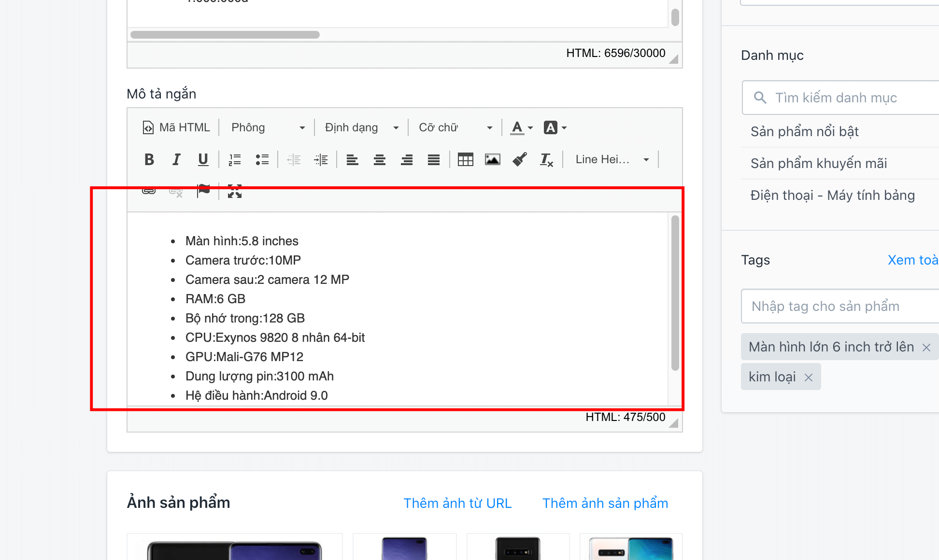
Task: Open the Line Height dropdown
Action: (612, 159)
